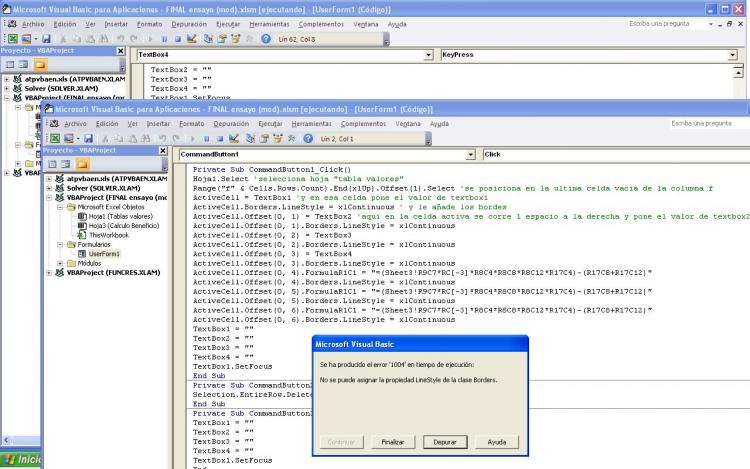The width and height of the screenshot is (750, 469).
Task: Open Insertar menu in back window
Action: tap(116, 24)
